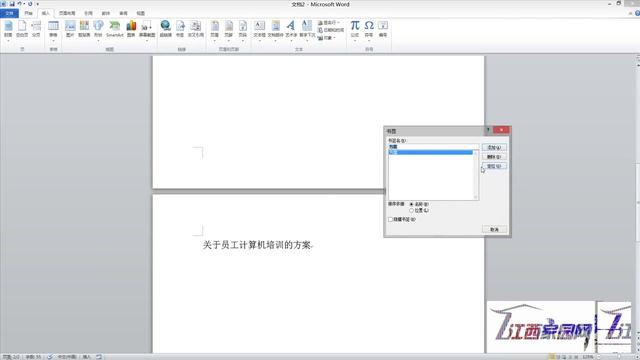Switch to the Page Layout (页面布局) tab

67,13
